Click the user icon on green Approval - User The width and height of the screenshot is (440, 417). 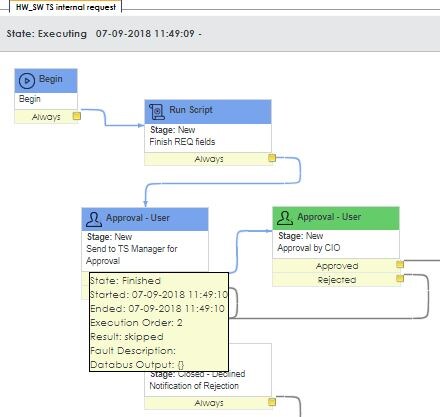coord(285,218)
